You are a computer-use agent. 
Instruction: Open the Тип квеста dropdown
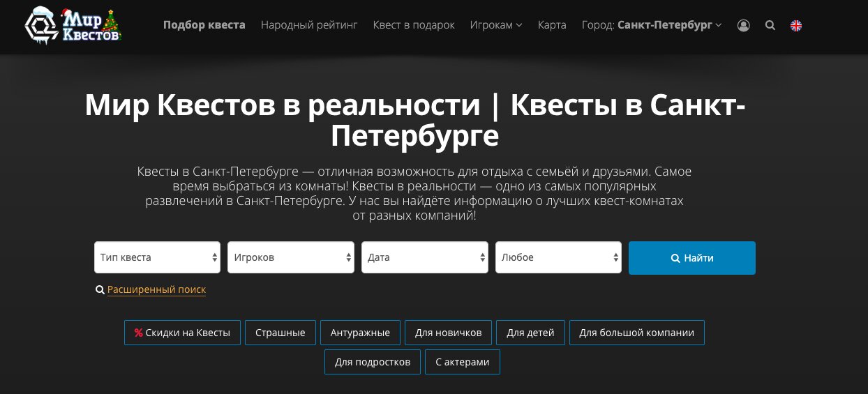pos(157,257)
